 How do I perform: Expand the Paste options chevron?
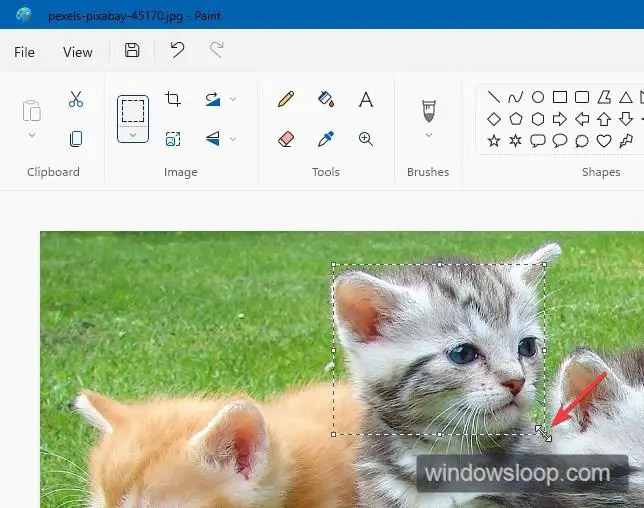click(32, 135)
